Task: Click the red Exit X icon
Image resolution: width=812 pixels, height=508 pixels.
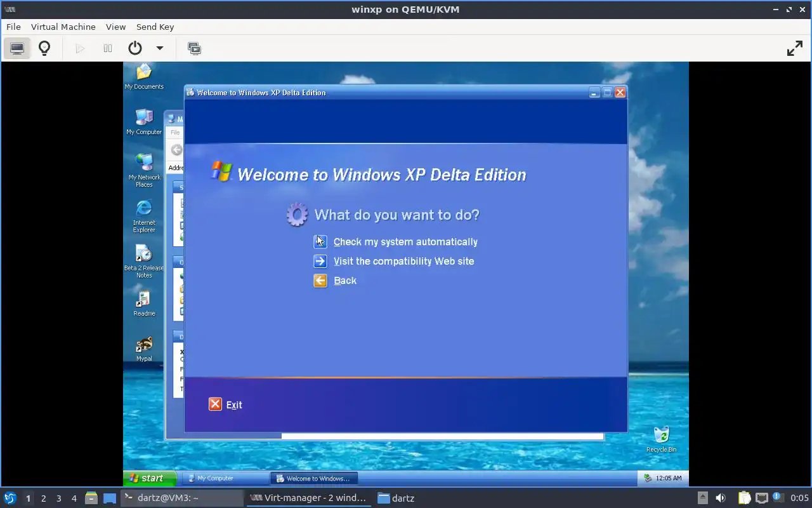Action: coord(215,404)
